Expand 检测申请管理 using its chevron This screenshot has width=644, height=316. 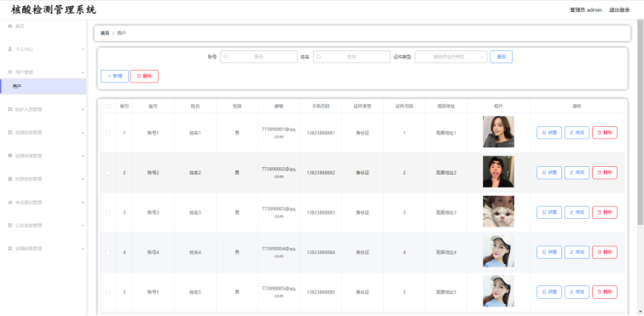pyautogui.click(x=83, y=156)
